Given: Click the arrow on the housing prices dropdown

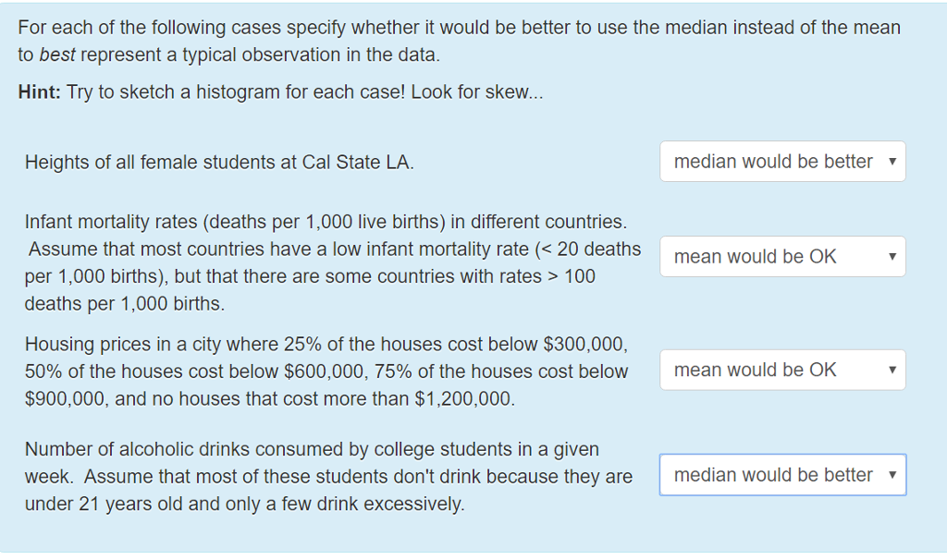Looking at the screenshot, I should pyautogui.click(x=892, y=370).
